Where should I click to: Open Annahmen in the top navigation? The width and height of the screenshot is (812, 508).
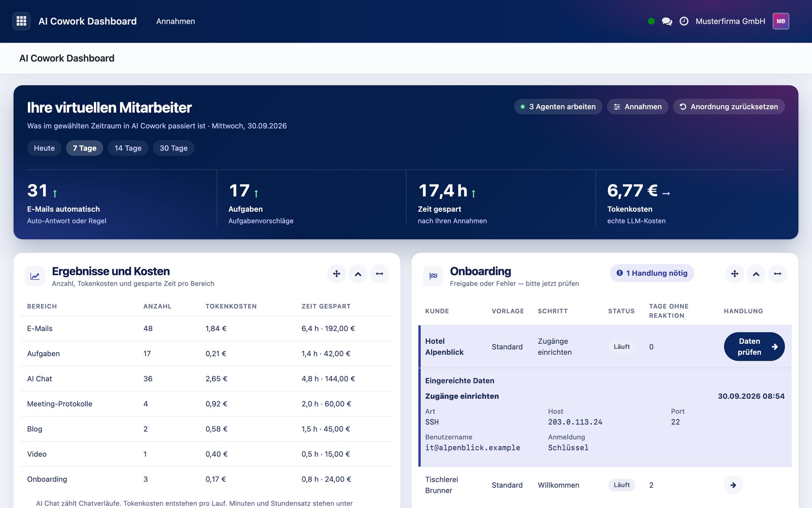pos(176,21)
